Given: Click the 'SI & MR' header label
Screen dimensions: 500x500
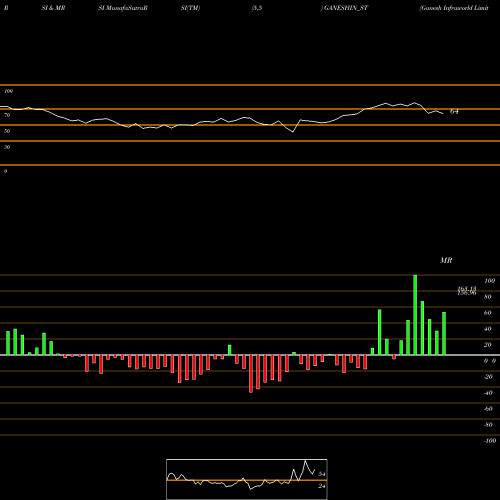Looking at the screenshot, I should click(53, 8).
